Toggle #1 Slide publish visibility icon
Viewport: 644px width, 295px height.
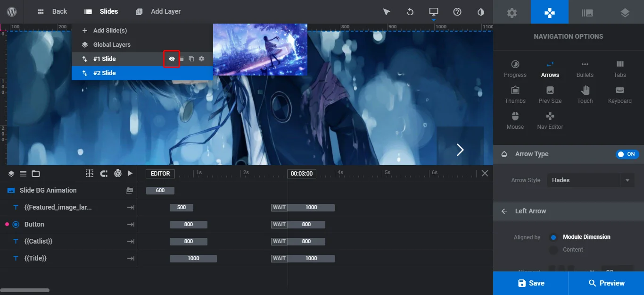coord(172,59)
